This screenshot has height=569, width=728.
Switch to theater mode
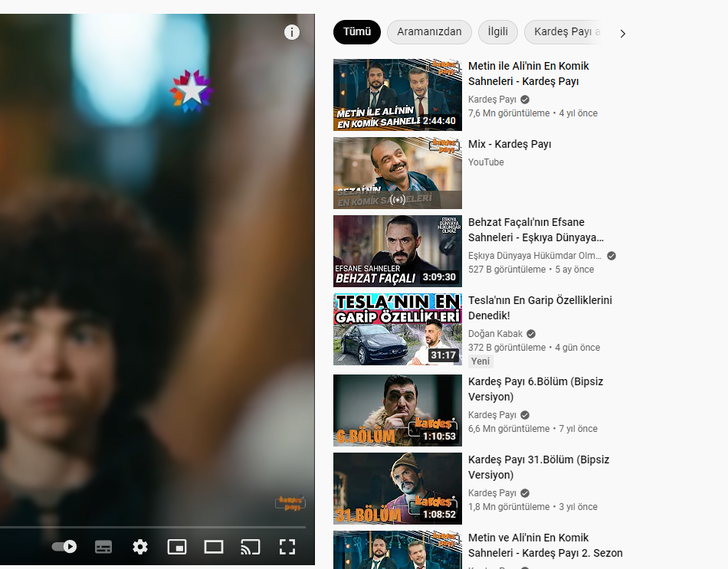tap(214, 547)
